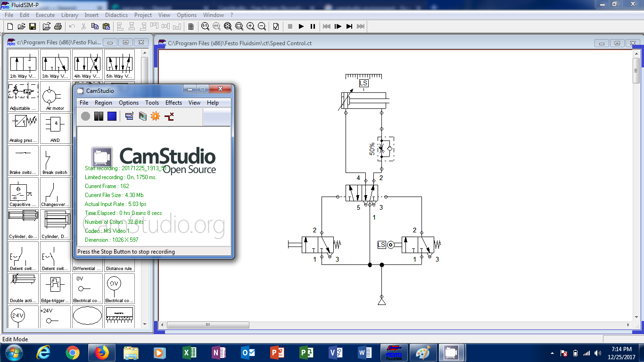Reset zoom with the 1:1 magnifier icon

click(205, 26)
